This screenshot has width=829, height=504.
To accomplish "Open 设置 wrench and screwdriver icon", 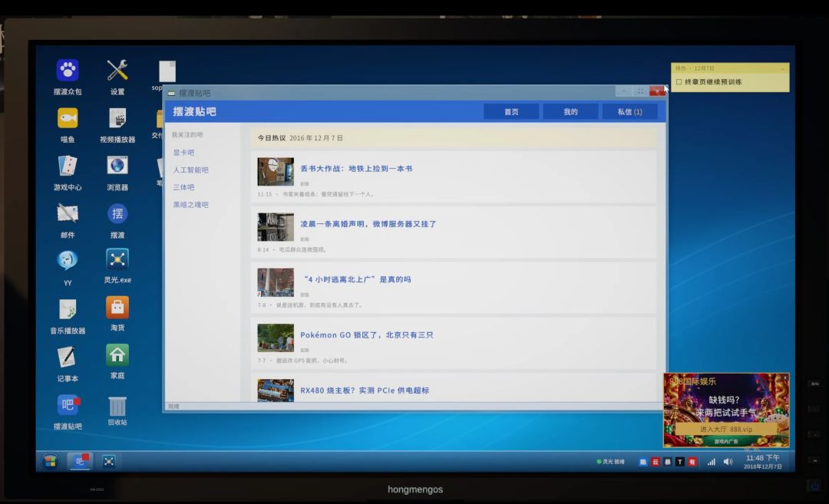I will click(x=117, y=71).
